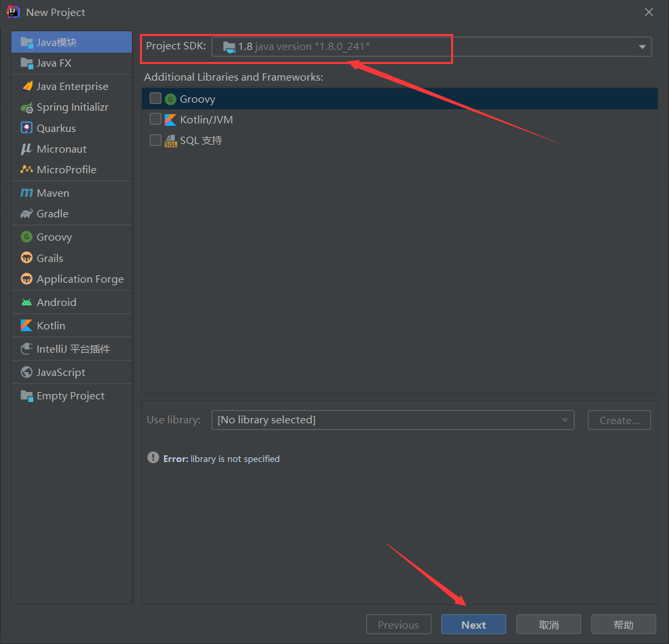Enable the Groovy framework checkbox
This screenshot has width=669, height=644.
155,98
